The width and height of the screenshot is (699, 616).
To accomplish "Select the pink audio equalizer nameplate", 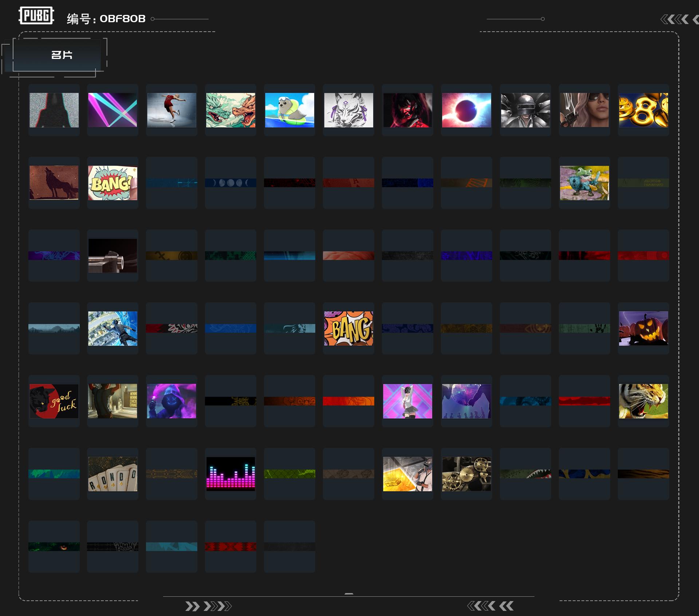I will 230,474.
